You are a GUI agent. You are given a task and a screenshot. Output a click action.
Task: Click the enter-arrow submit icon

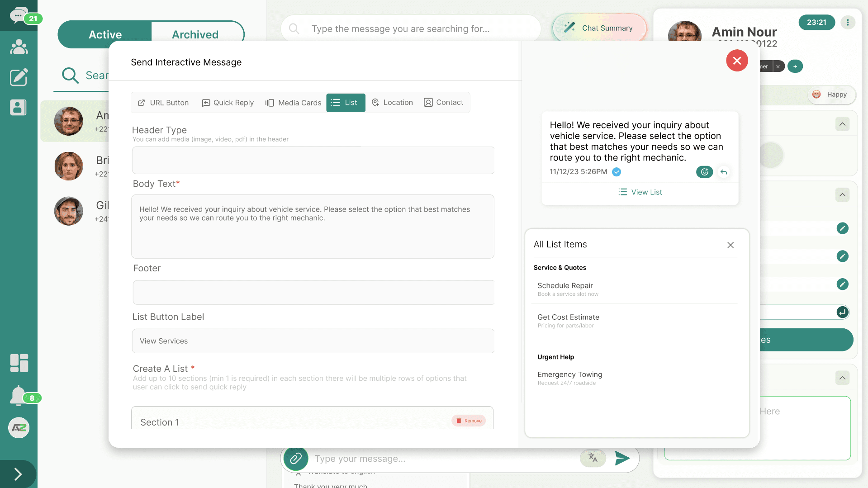coord(842,312)
